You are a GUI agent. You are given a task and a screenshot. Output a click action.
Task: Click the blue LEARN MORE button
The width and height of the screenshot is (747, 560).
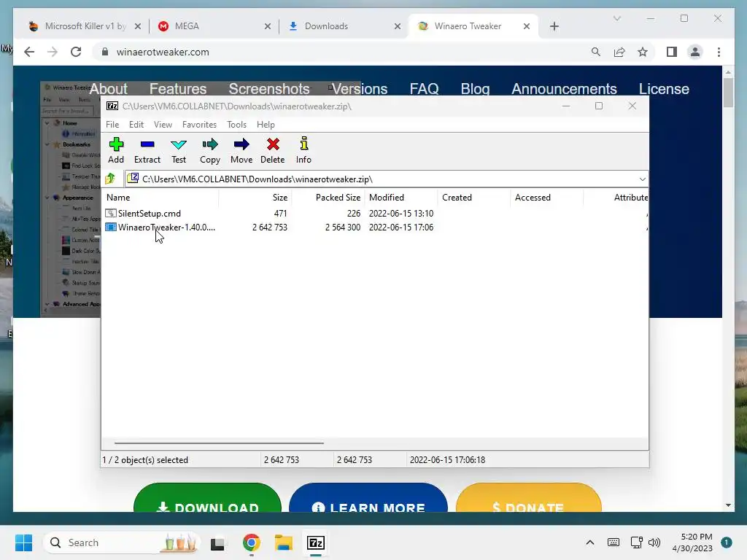point(368,497)
